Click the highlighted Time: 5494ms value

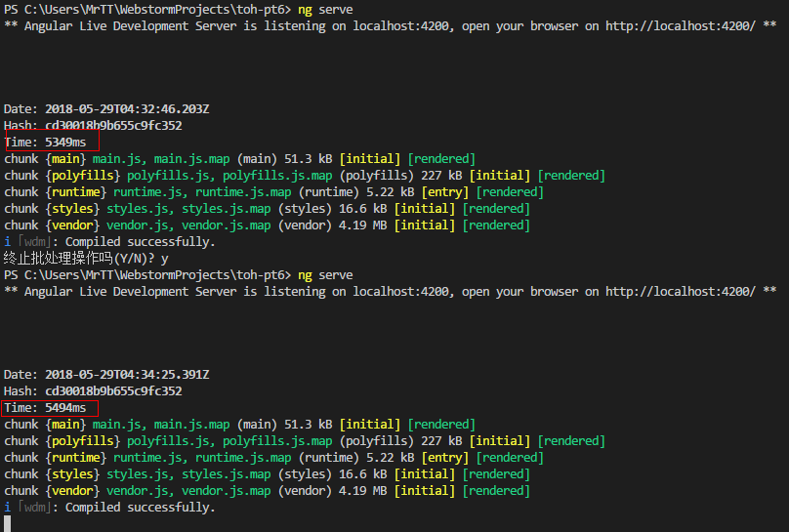point(51,407)
